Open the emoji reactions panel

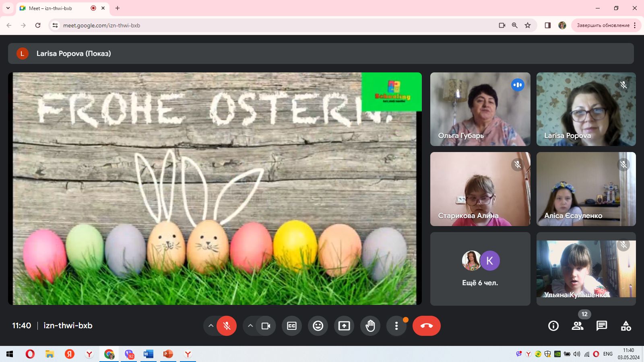(318, 326)
